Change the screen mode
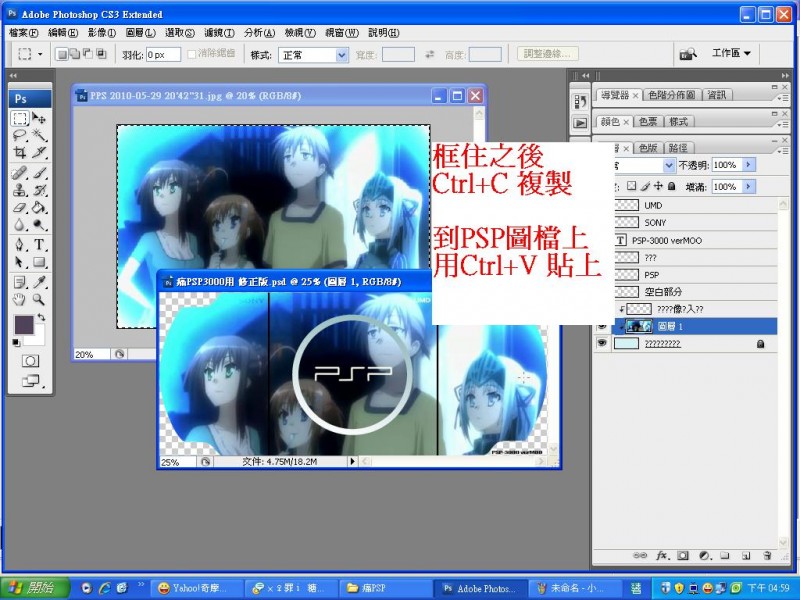This screenshot has height=600, width=800. [x=30, y=381]
